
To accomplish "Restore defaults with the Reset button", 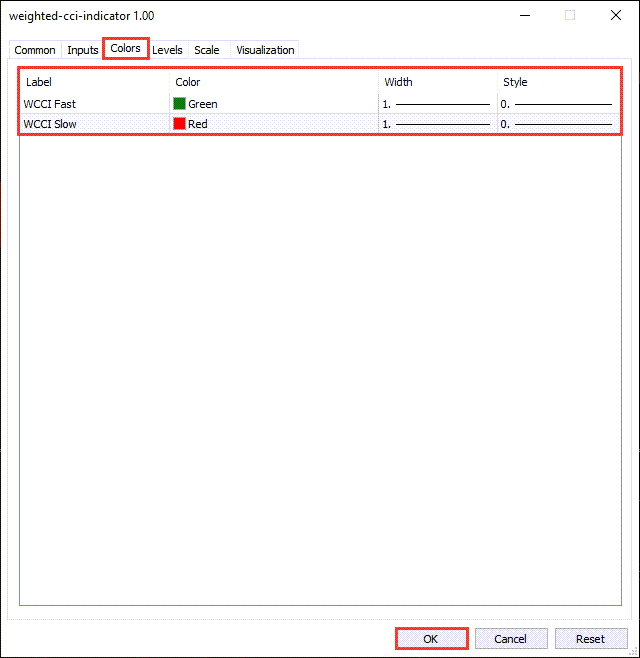I will tap(591, 639).
